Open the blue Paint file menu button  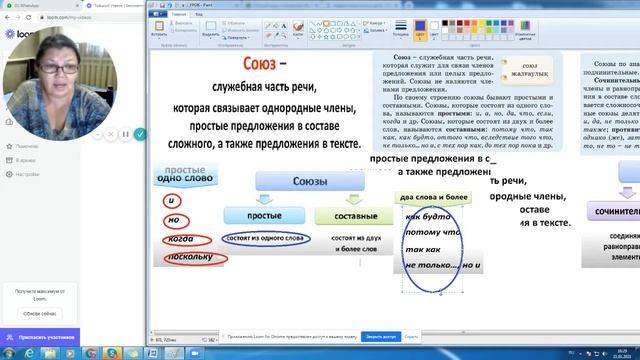[158, 14]
